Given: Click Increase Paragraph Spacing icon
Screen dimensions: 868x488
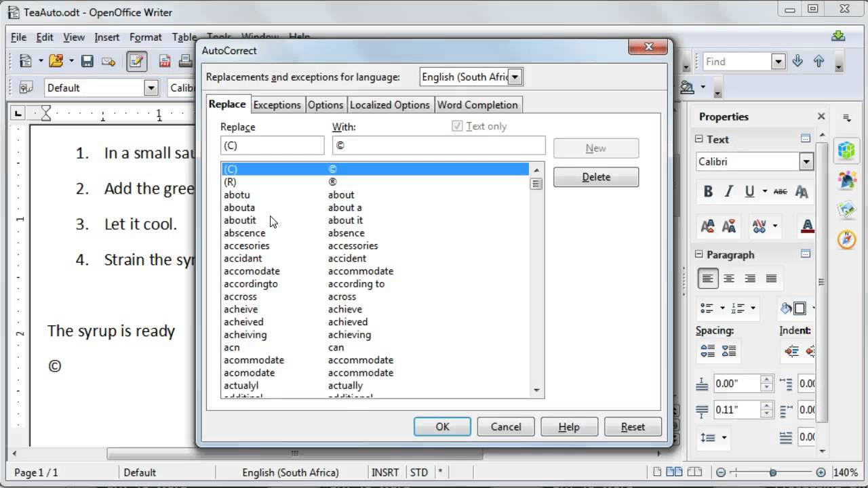Looking at the screenshot, I should click(707, 351).
